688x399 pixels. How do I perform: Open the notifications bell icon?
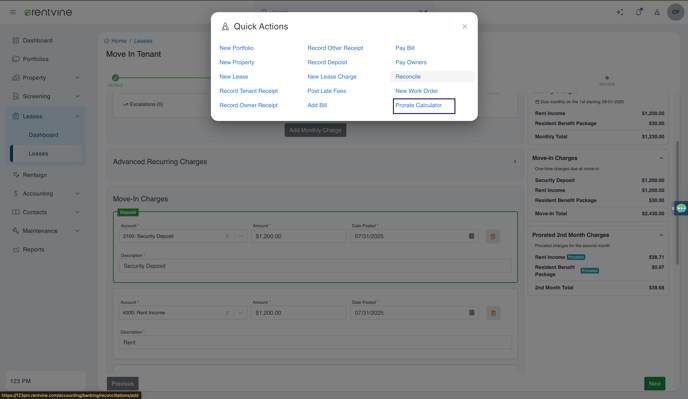(x=638, y=12)
